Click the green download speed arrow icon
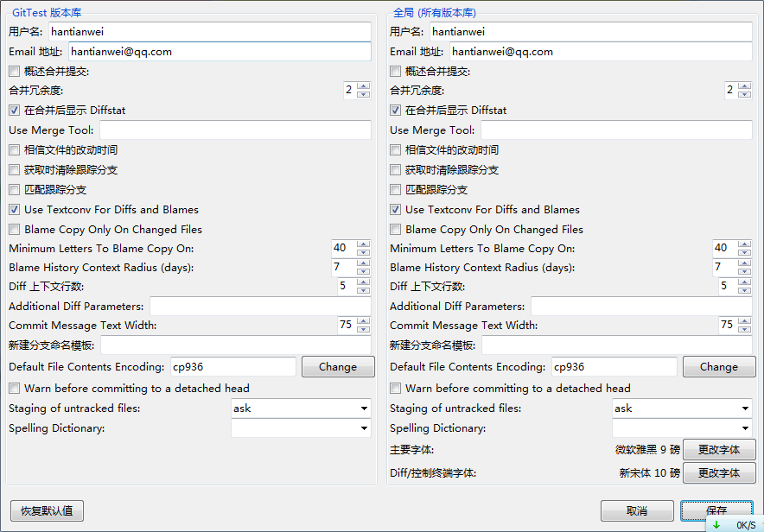Image resolution: width=764 pixels, height=532 pixels. pyautogui.click(x=716, y=524)
